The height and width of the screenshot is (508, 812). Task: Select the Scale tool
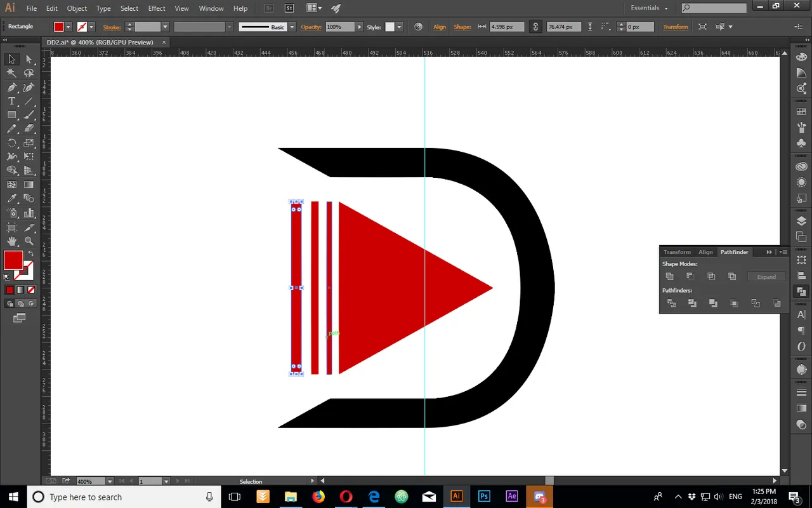(x=29, y=143)
